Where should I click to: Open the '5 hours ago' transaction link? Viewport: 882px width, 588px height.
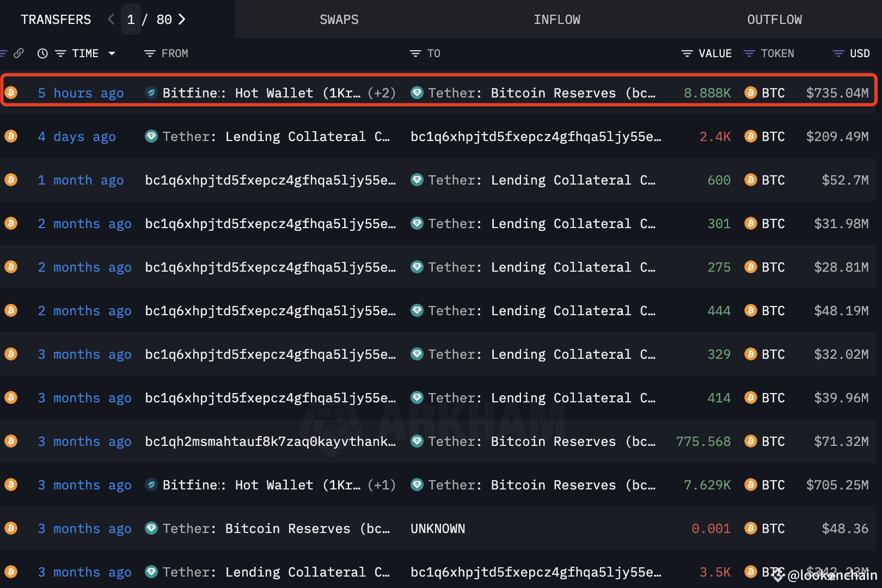pos(81,93)
